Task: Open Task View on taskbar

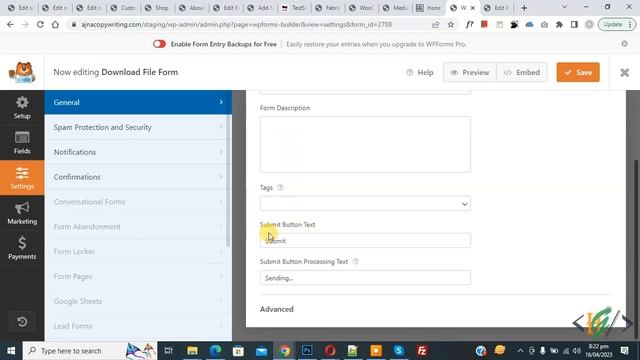Action: click(x=169, y=351)
